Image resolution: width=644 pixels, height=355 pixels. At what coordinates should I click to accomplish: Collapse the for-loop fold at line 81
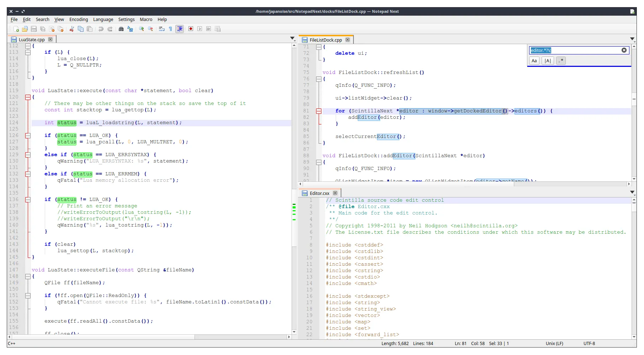pyautogui.click(x=319, y=111)
